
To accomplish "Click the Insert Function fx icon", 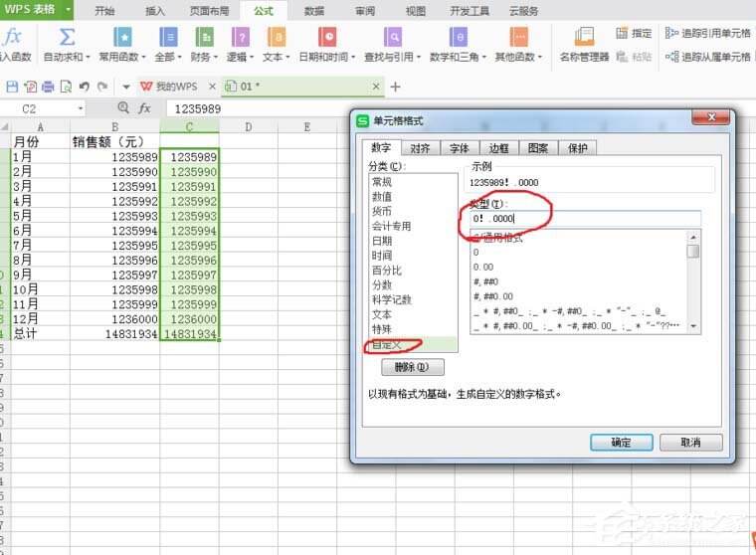I will [x=12, y=37].
